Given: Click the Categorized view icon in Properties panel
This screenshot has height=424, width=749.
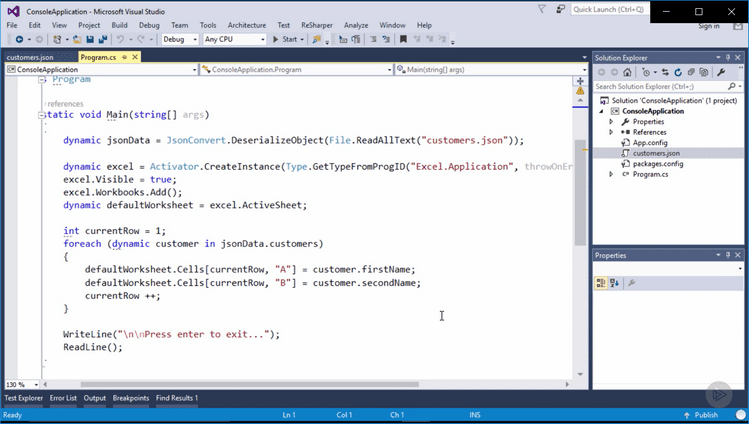Looking at the screenshot, I should tap(601, 283).
